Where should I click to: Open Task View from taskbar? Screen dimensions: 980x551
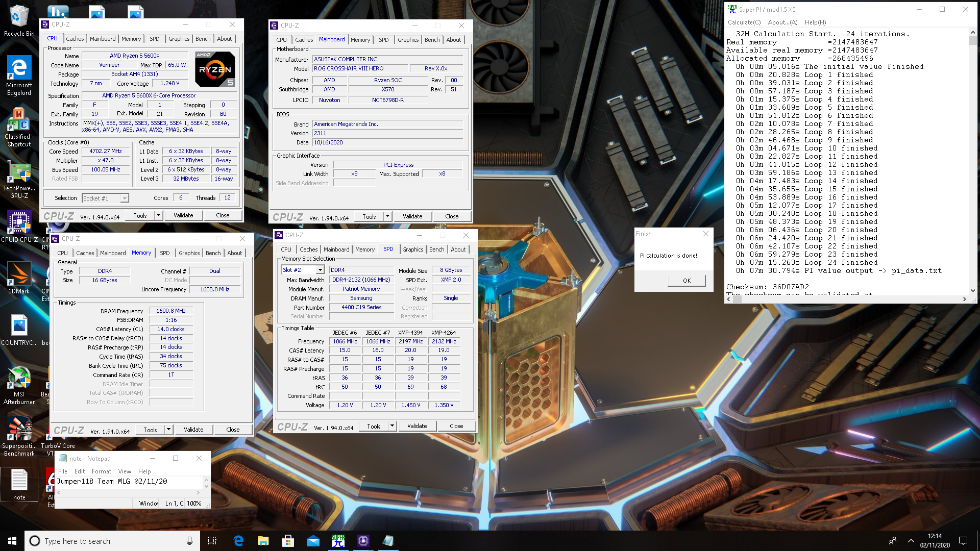(x=212, y=541)
